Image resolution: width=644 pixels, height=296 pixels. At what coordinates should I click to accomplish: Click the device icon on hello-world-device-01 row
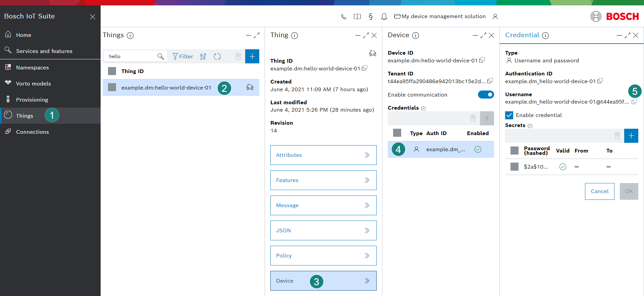250,87
